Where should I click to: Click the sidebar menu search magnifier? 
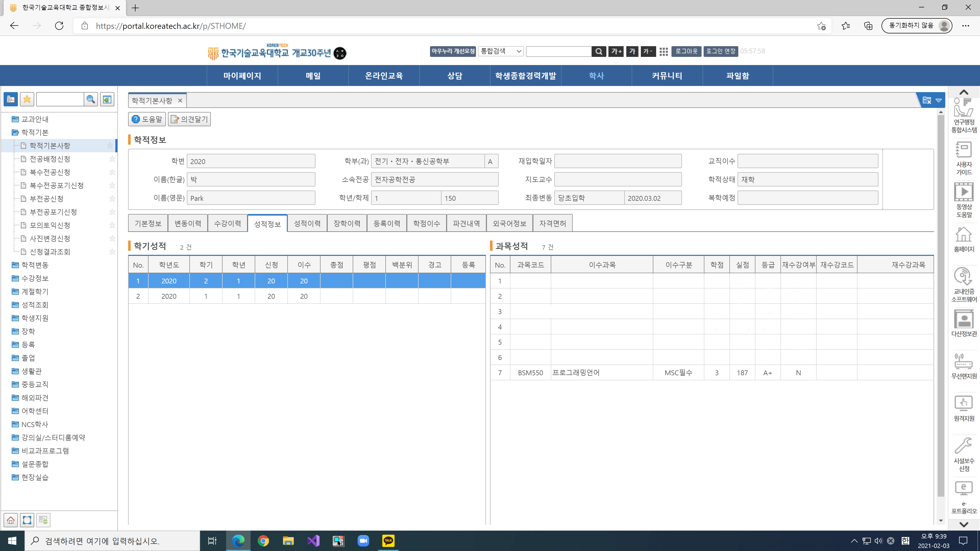pyautogui.click(x=91, y=100)
